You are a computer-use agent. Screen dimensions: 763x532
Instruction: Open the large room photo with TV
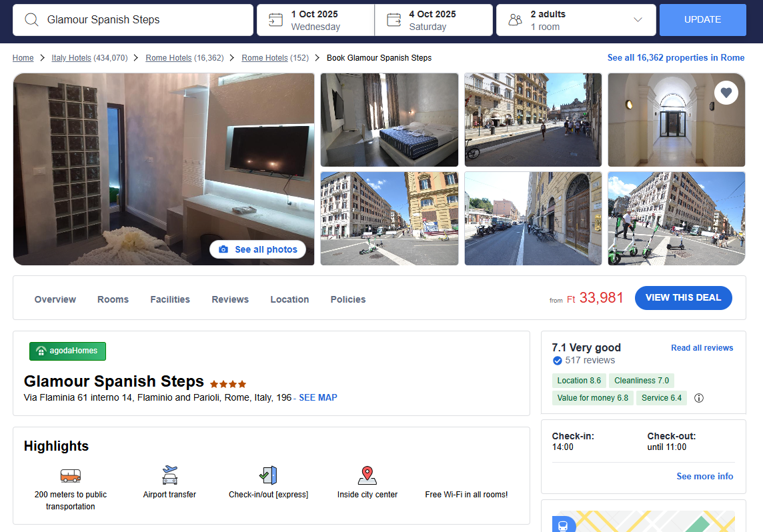[x=163, y=169]
